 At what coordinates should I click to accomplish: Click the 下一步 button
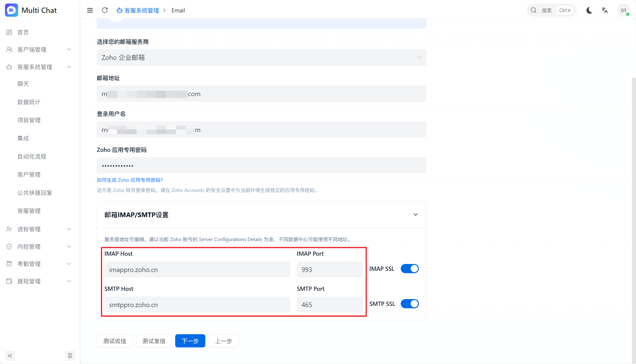pos(190,341)
